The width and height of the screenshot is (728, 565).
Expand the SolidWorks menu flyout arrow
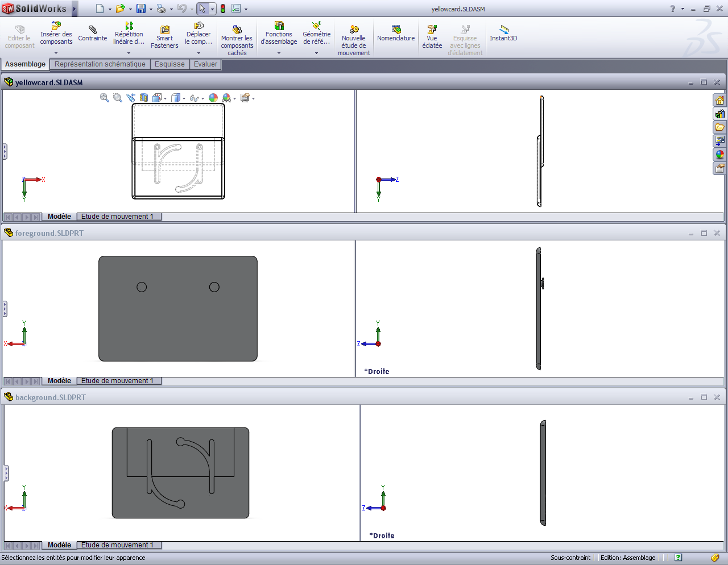[x=74, y=9]
